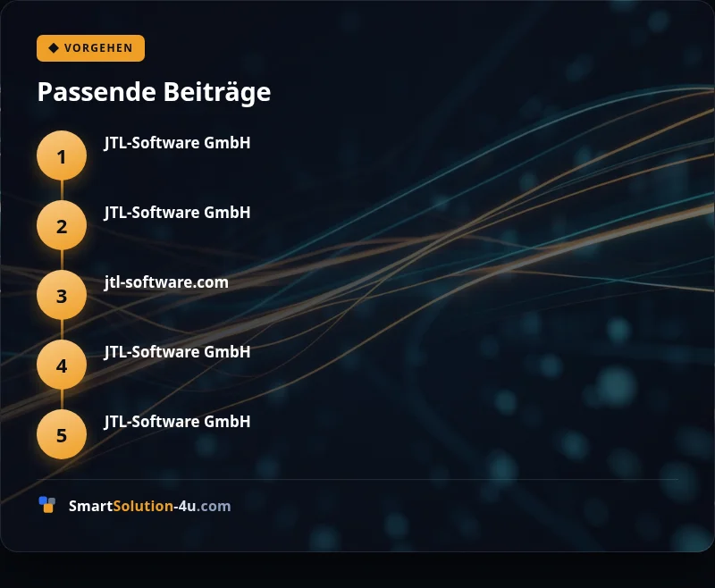This screenshot has height=588, width=715.
Task: Open JTL-Software GmbH entry beside step 2
Action: click(x=177, y=213)
